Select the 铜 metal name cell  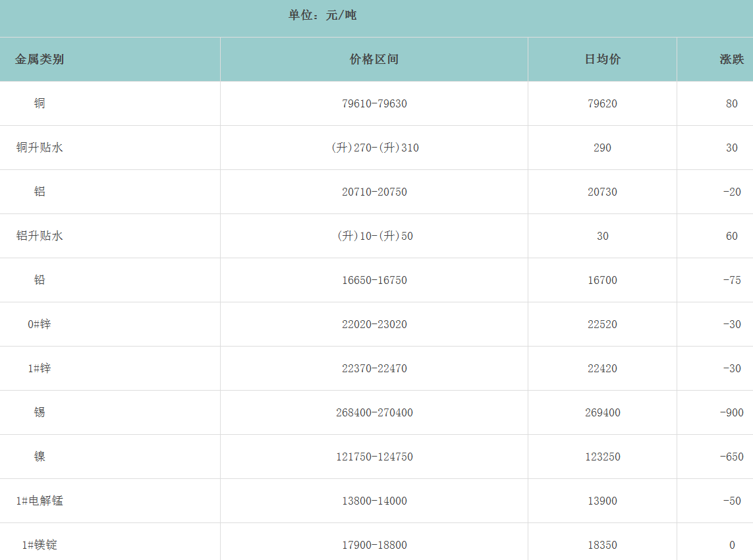[40, 103]
